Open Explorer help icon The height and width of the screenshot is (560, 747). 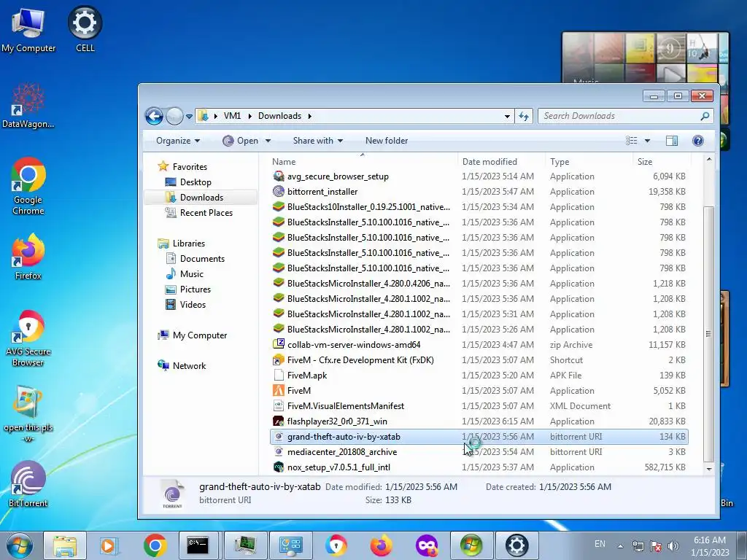tap(698, 141)
